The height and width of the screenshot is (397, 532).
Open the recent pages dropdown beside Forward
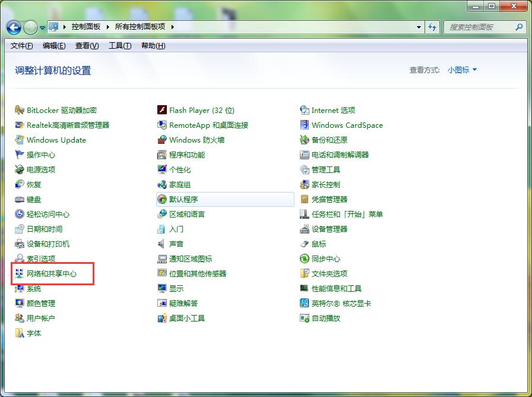click(x=42, y=28)
